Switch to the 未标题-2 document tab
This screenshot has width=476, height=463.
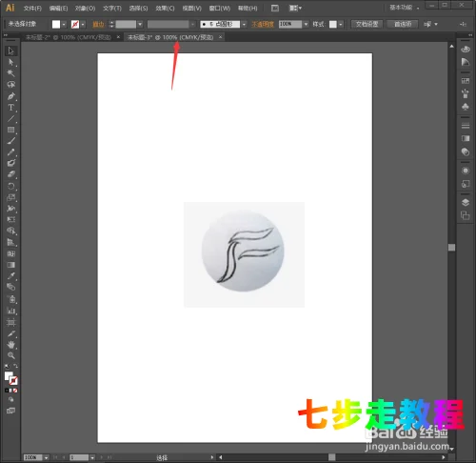69,37
